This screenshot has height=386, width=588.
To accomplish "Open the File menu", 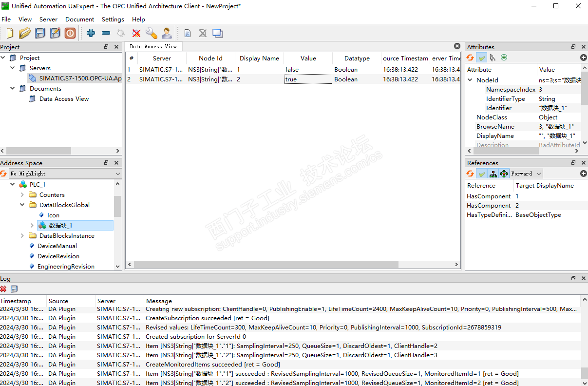I will pyautogui.click(x=6, y=19).
